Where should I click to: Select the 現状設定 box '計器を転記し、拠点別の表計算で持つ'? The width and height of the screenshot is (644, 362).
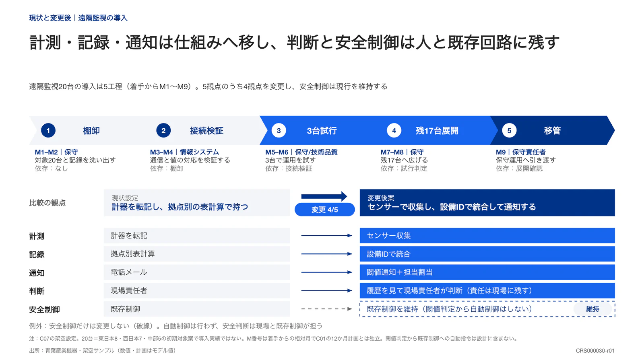197,203
